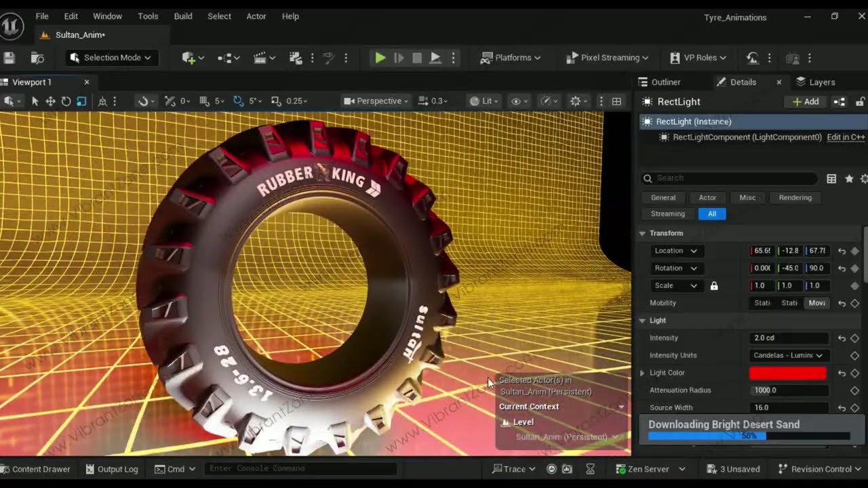Click the green Play level button
The width and height of the screenshot is (868, 488).
pyautogui.click(x=380, y=58)
